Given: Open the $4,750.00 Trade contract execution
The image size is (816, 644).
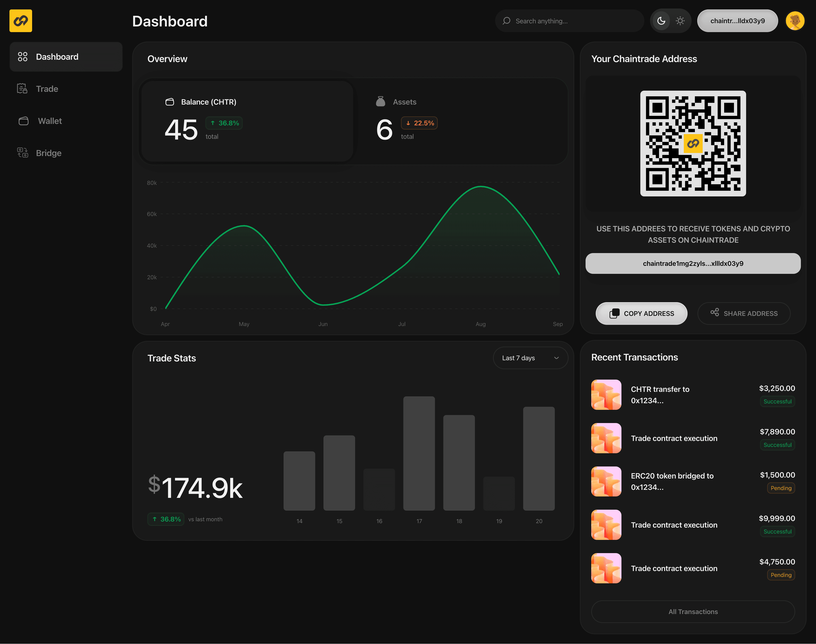Looking at the screenshot, I should click(x=693, y=568).
